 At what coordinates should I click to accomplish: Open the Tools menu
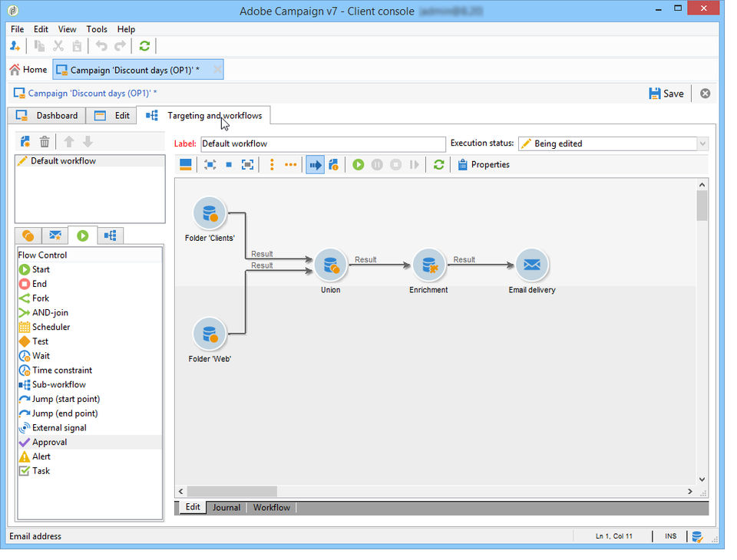[x=97, y=29]
